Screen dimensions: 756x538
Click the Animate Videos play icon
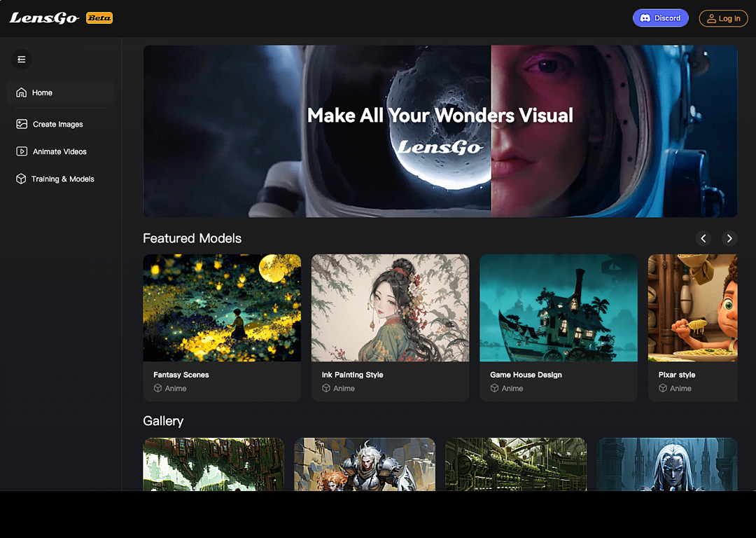click(x=22, y=151)
